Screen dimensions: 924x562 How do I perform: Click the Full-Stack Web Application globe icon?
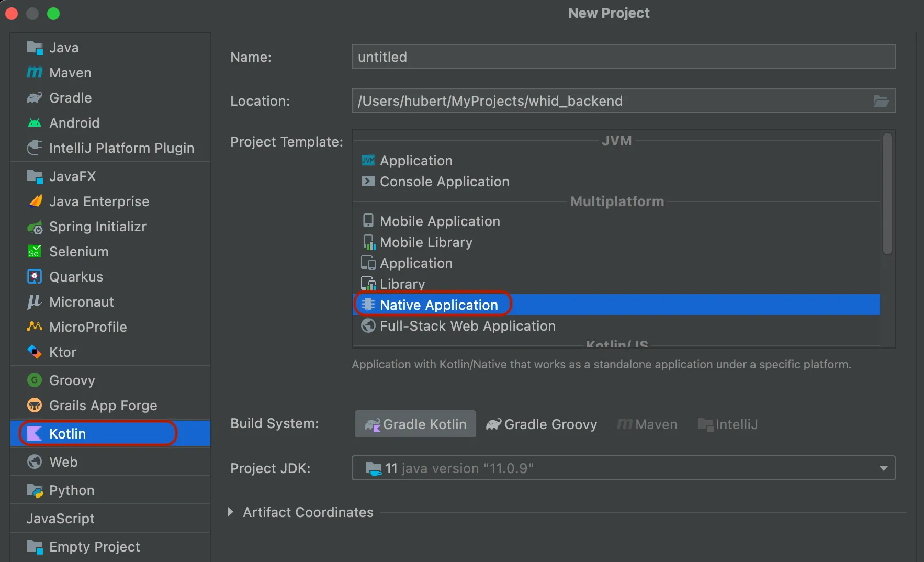tap(368, 325)
